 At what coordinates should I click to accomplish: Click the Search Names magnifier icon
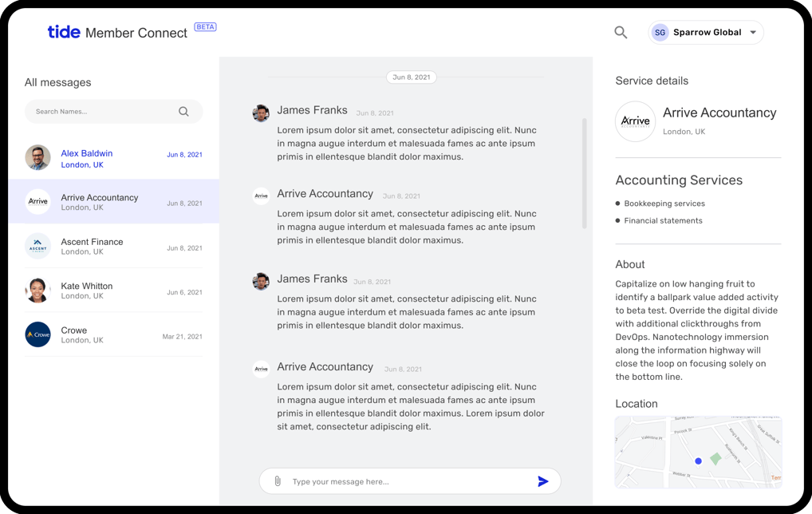pos(183,112)
